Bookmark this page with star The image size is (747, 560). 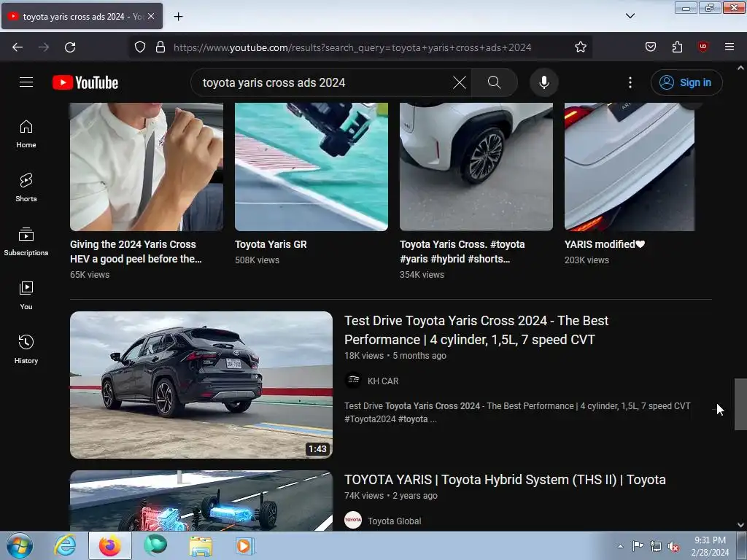click(x=580, y=47)
